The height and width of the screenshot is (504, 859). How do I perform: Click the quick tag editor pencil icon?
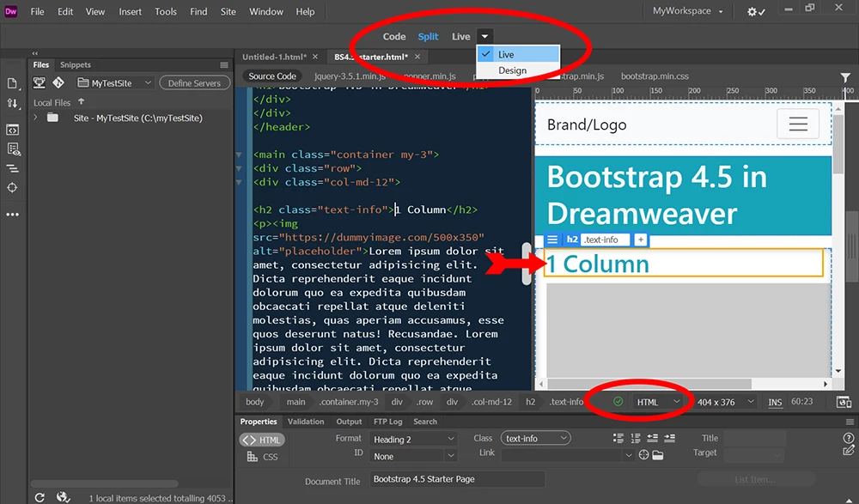[848, 451]
